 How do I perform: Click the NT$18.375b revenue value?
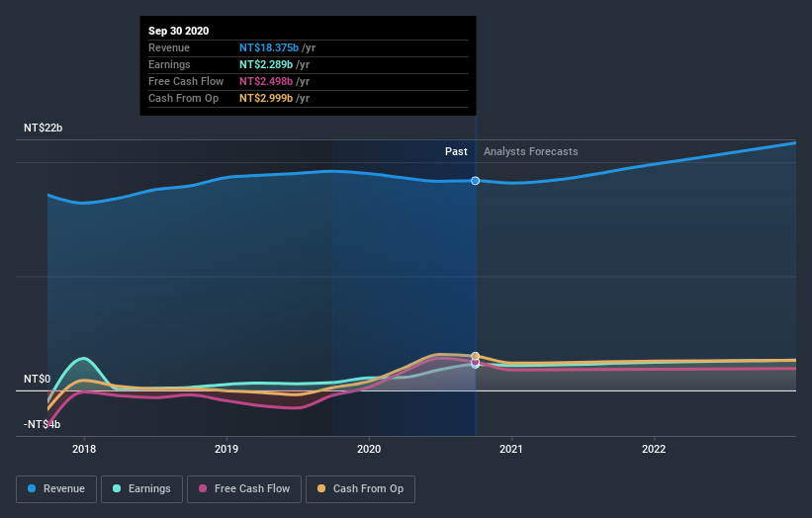tap(269, 47)
